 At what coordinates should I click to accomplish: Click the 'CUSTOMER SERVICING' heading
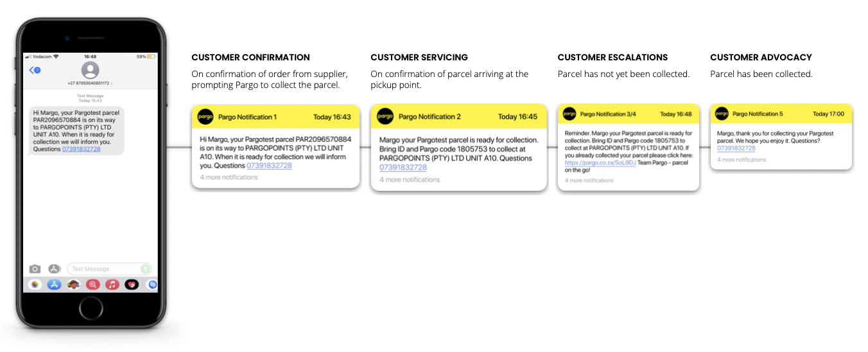(x=419, y=58)
